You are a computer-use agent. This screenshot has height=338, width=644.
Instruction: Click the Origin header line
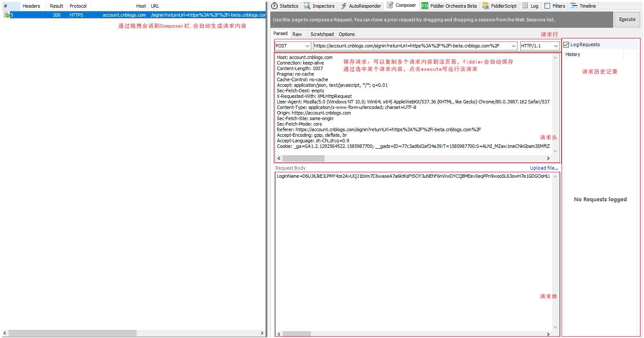(313, 113)
